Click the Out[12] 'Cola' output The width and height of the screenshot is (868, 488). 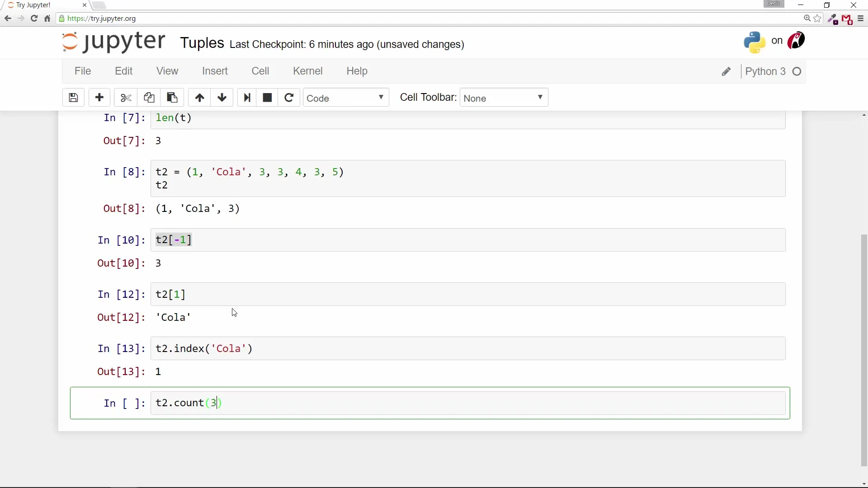pyautogui.click(x=174, y=318)
